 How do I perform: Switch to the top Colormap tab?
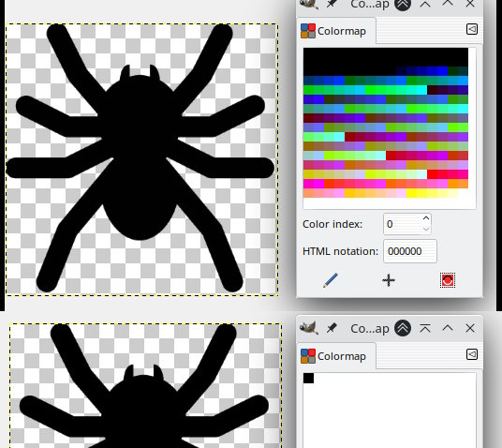click(x=336, y=31)
